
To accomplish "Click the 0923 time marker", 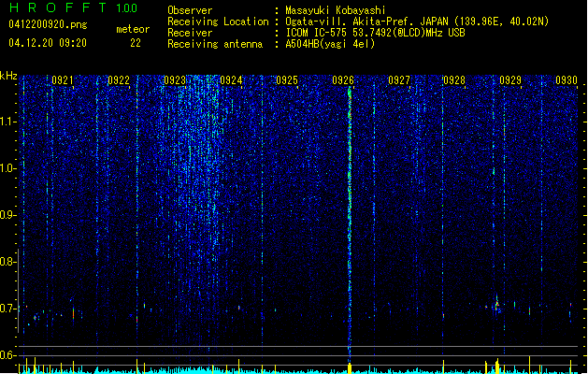I will [175, 80].
